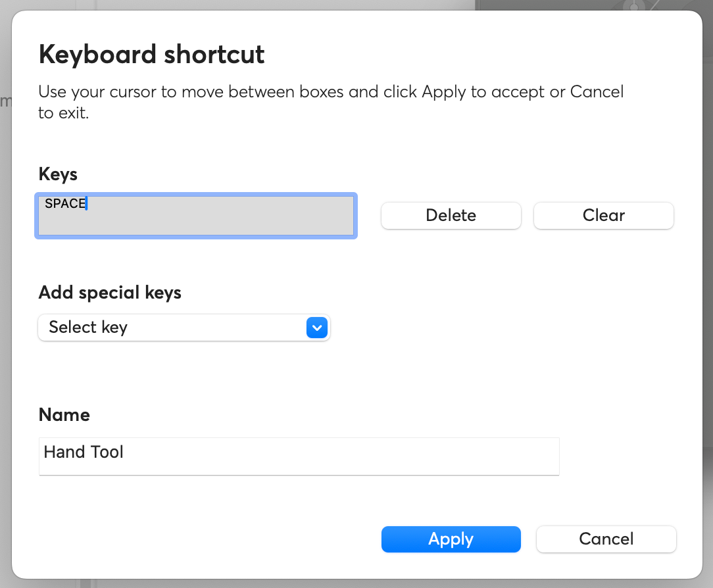Apply the keyboard shortcut

(x=451, y=539)
